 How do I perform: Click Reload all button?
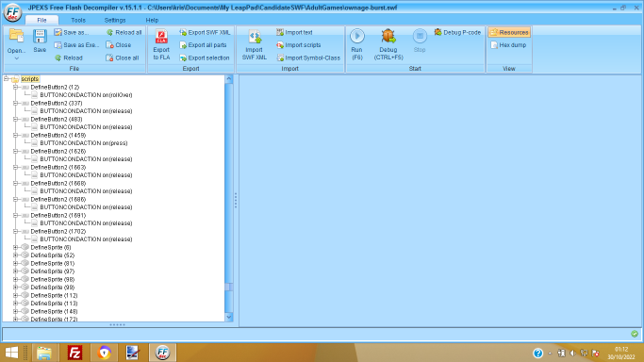[x=124, y=32]
